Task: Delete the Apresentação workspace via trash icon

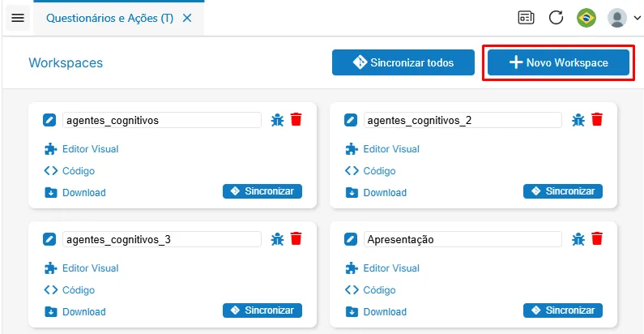Action: pyautogui.click(x=597, y=238)
